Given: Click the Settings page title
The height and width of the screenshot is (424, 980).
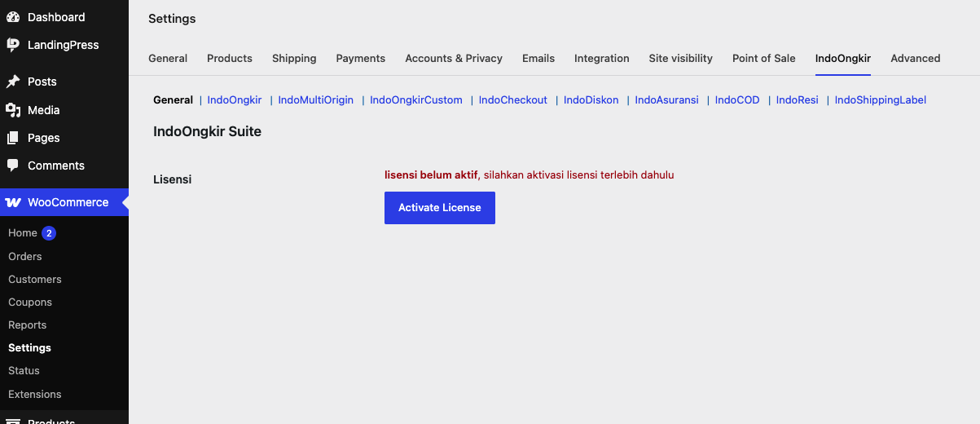Looking at the screenshot, I should 172,19.
